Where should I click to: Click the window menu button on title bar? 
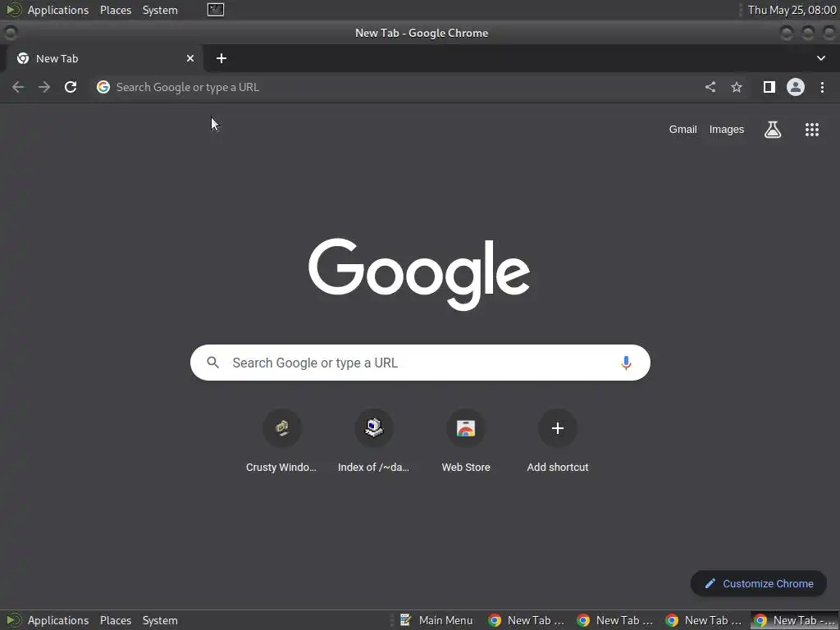pos(10,33)
